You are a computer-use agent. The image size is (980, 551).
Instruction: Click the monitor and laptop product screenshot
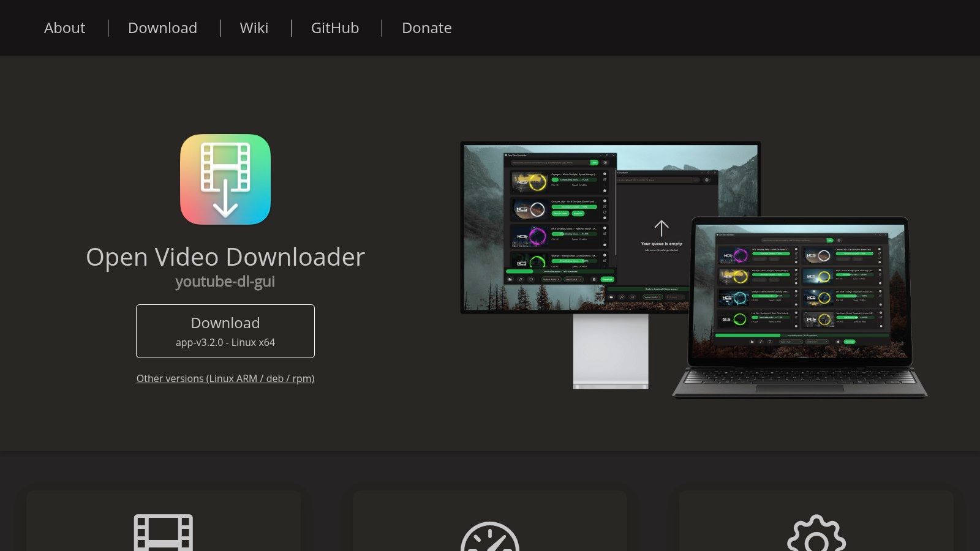point(693,269)
